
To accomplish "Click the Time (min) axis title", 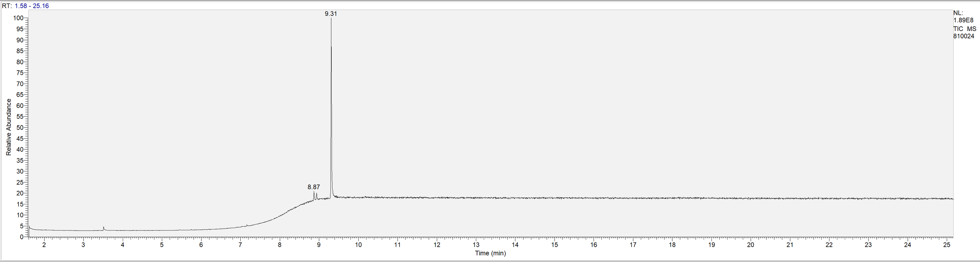I will (x=490, y=253).
